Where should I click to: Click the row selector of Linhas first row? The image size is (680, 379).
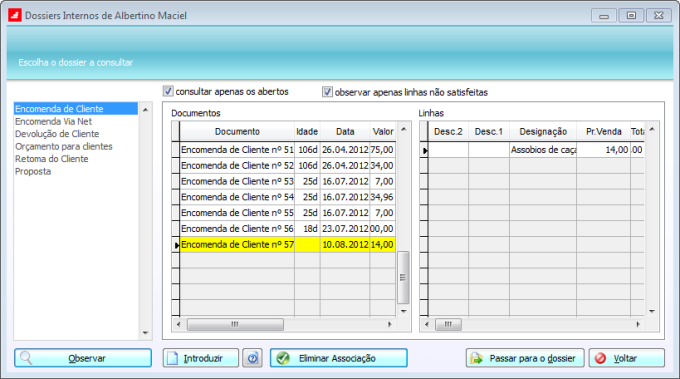[424, 150]
